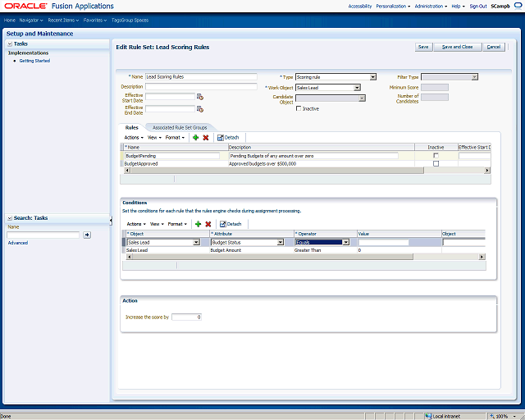This screenshot has height=420, width=525.
Task: Run task search with arrow button
Action: coord(87,235)
